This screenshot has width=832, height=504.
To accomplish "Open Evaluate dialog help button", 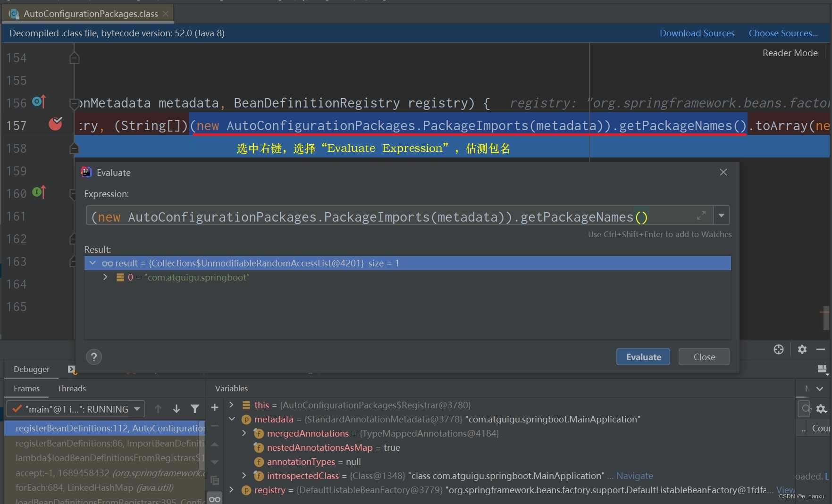I will (x=93, y=357).
